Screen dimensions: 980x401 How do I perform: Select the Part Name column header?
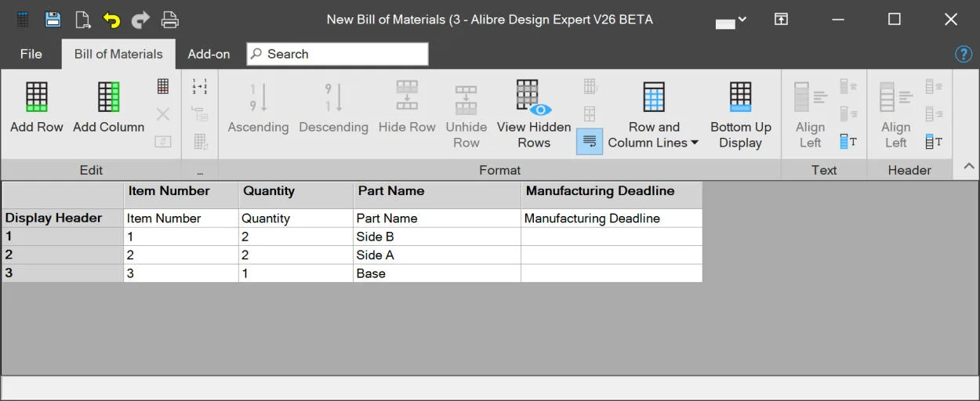coord(437,195)
